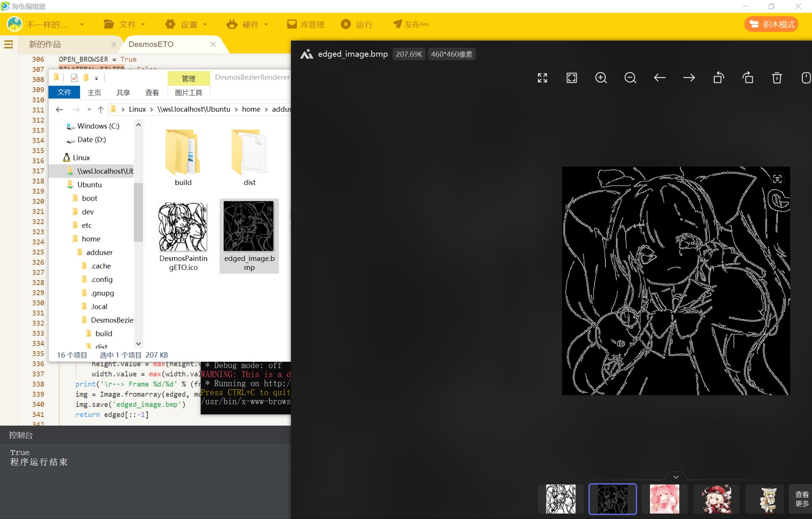Open the 查看 ribbon tab in Explorer
The width and height of the screenshot is (812, 519).
point(152,93)
